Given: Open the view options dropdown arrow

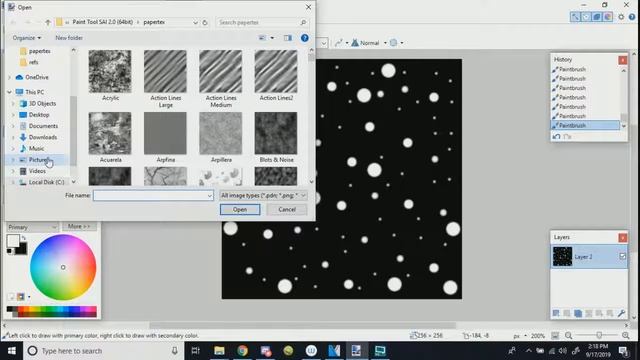Looking at the screenshot, I should 272,38.
